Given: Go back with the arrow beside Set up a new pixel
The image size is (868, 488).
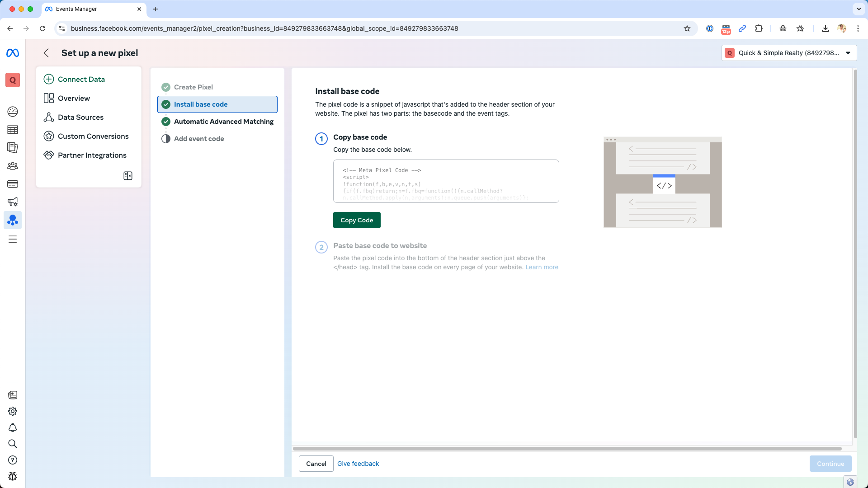Looking at the screenshot, I should click(x=46, y=53).
